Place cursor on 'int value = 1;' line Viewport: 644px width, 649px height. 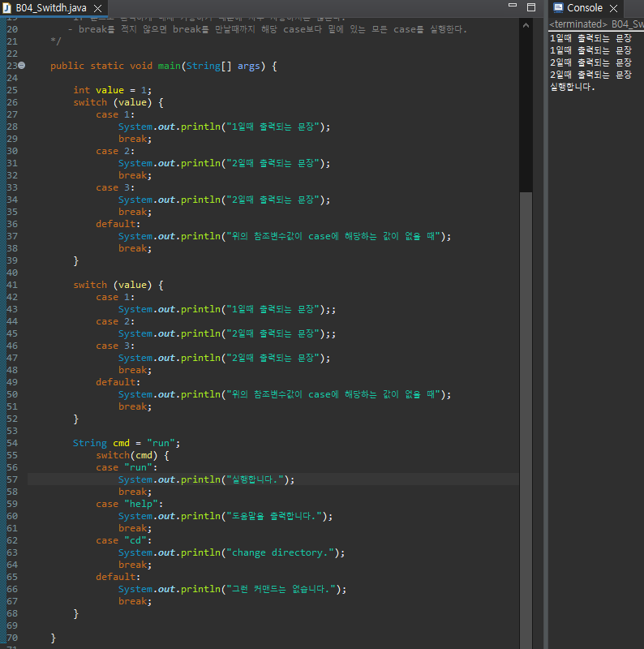click(x=112, y=90)
